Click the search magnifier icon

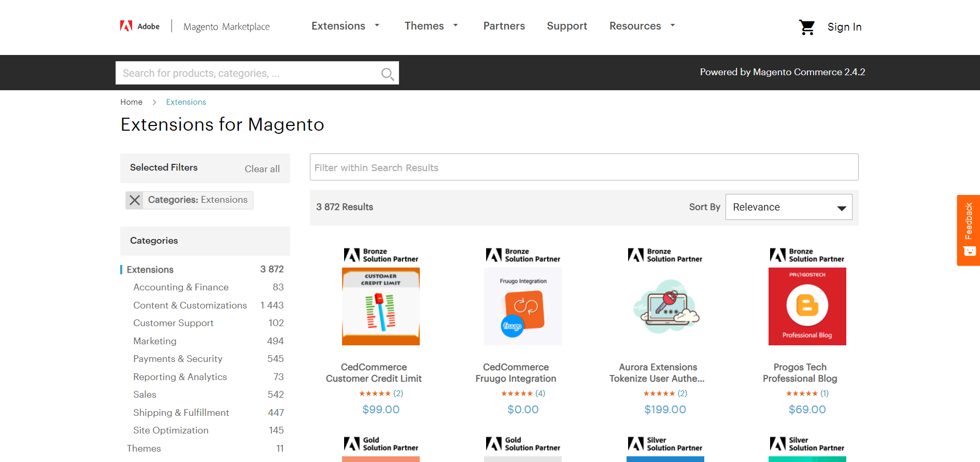coord(387,74)
